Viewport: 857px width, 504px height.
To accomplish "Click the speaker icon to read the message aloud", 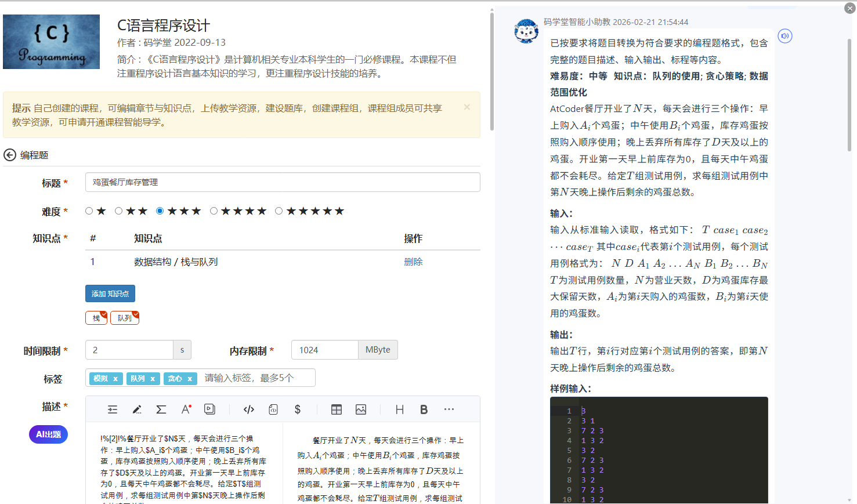I will [785, 36].
